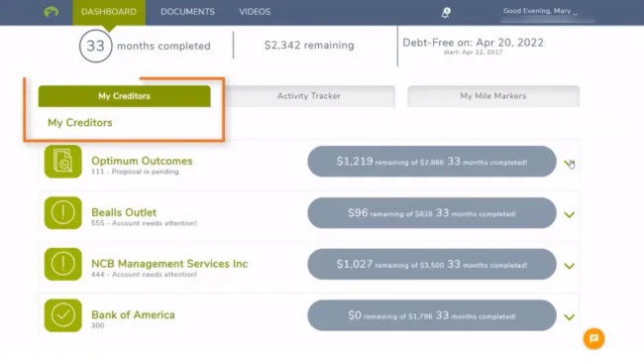Click the 300 account number under Bank of America
This screenshot has height=363, width=644.
tap(98, 325)
